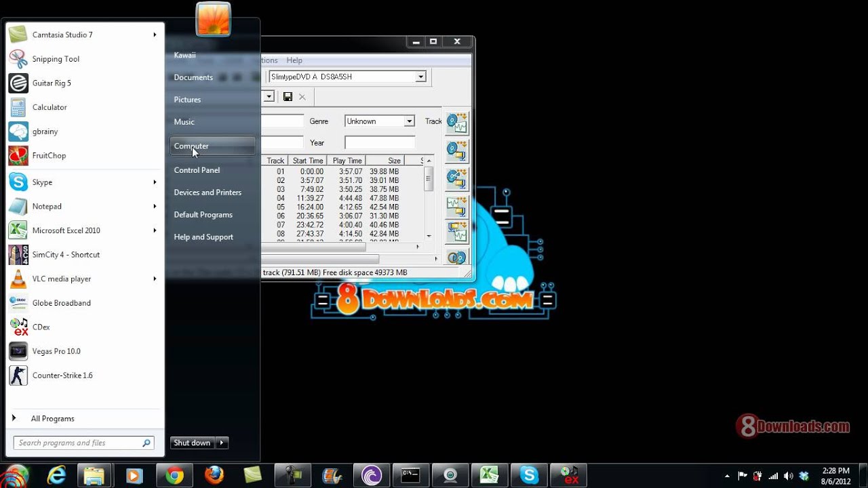
Task: Expand the Camtasia Studio 7 jump list arrow
Action: pyautogui.click(x=155, y=35)
